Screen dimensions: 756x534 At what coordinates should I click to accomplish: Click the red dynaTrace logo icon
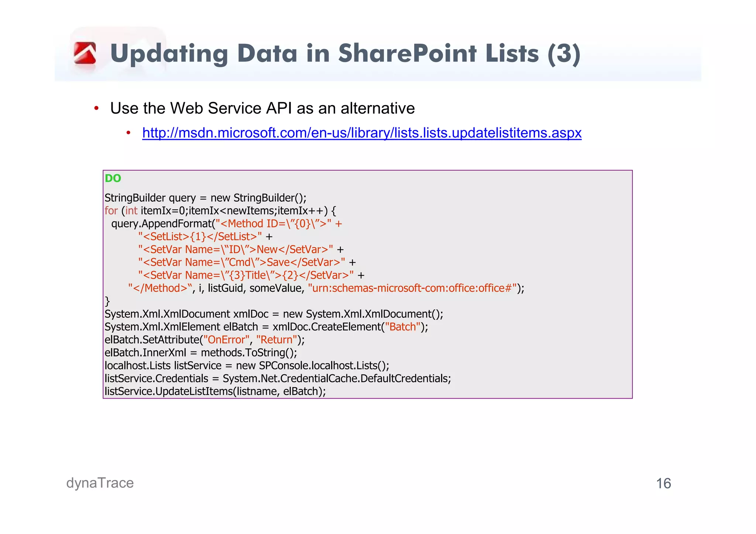coord(85,53)
